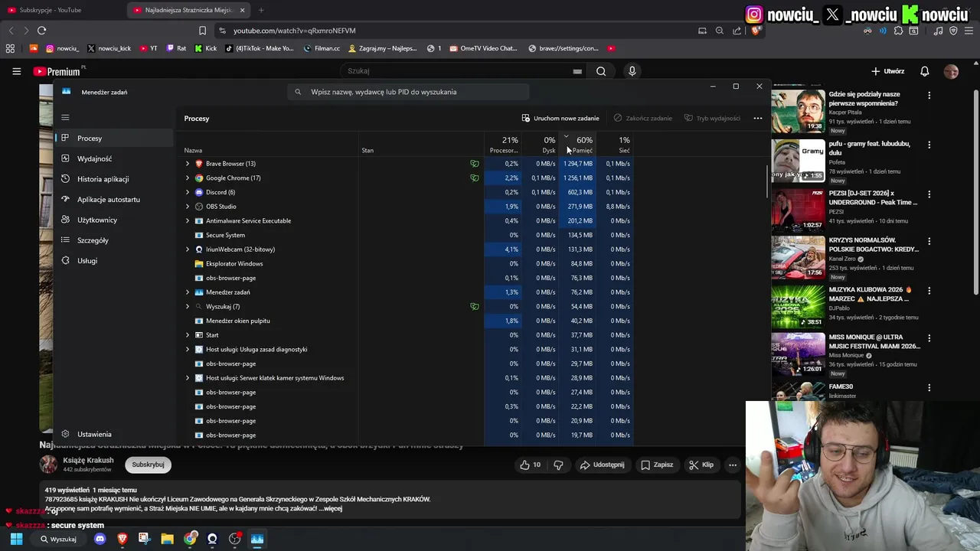Screen dimensions: 980x551
Task: Open nowciu_ Instagram bookmark
Action: click(62, 48)
